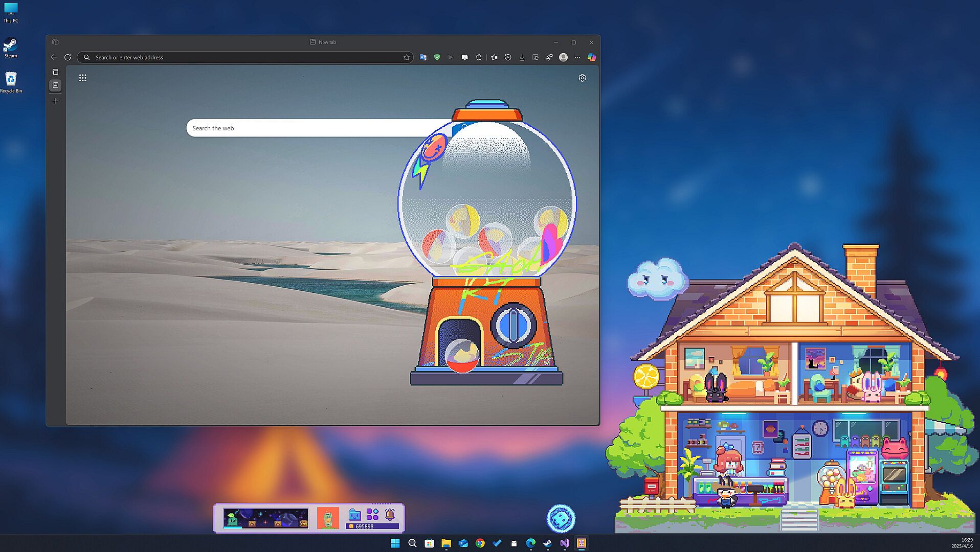Screen dimensions: 980x552
Task: Select the New tab in sidebar
Action: click(x=55, y=85)
